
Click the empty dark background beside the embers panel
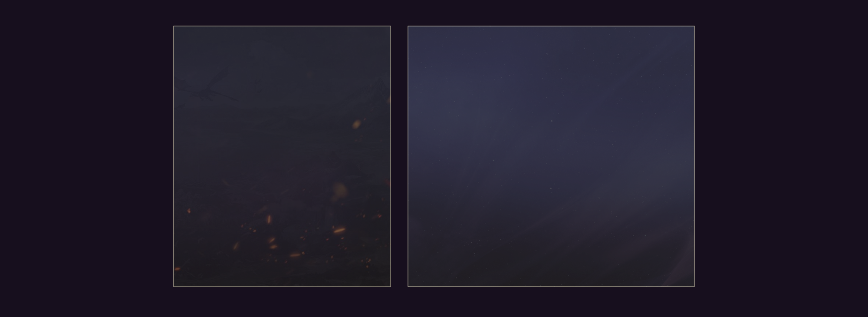(87, 156)
